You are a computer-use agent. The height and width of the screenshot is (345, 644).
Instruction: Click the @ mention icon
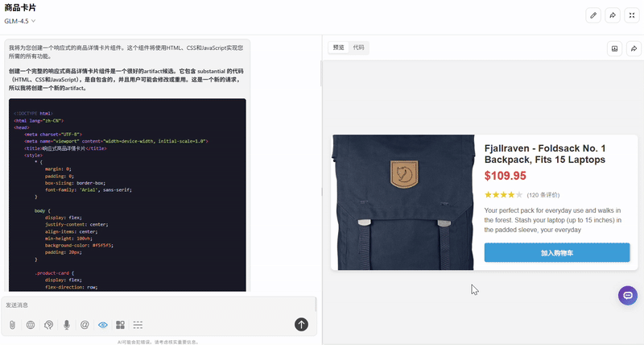tap(85, 325)
